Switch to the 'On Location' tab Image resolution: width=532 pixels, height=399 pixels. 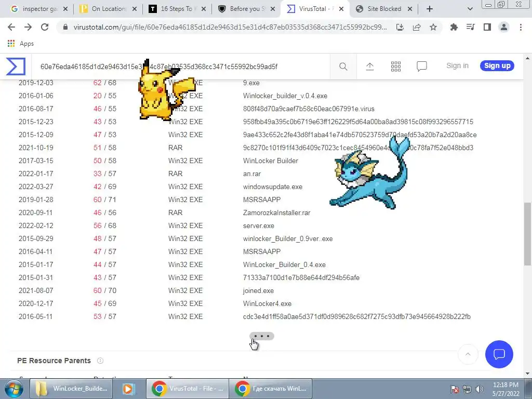(x=108, y=9)
